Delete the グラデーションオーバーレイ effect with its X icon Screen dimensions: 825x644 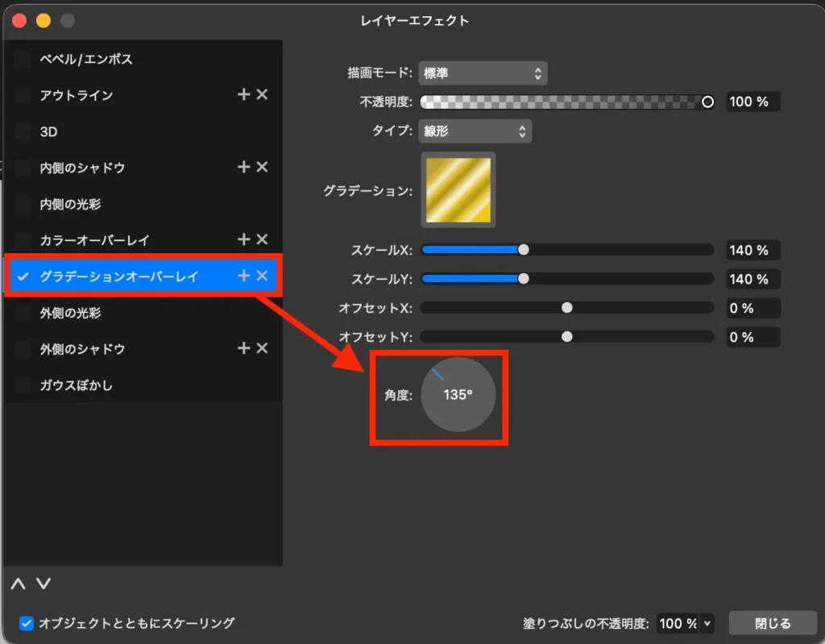coord(261,276)
